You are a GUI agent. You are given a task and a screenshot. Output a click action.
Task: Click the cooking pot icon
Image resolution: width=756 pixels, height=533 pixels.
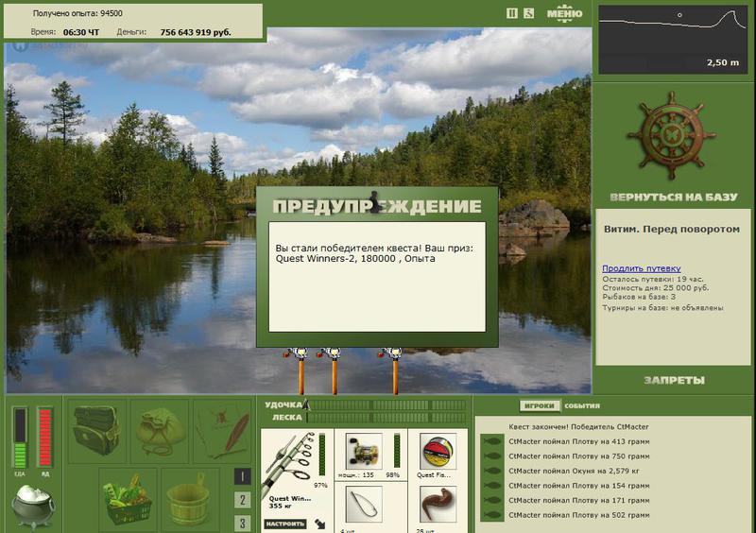(33, 507)
